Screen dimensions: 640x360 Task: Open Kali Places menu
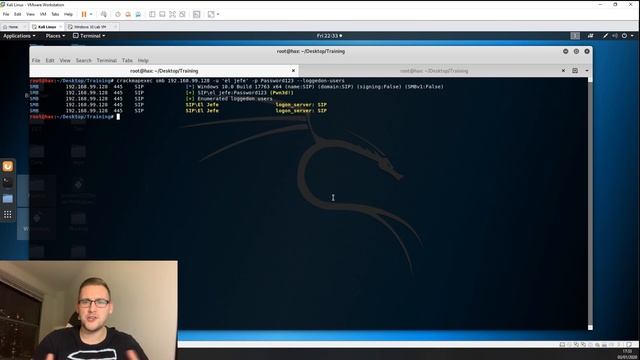click(x=55, y=36)
